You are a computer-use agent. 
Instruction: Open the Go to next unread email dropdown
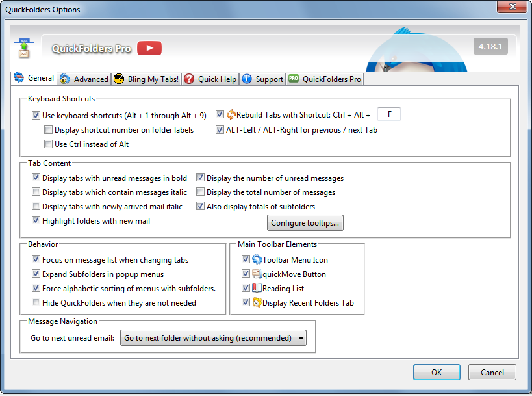214,338
